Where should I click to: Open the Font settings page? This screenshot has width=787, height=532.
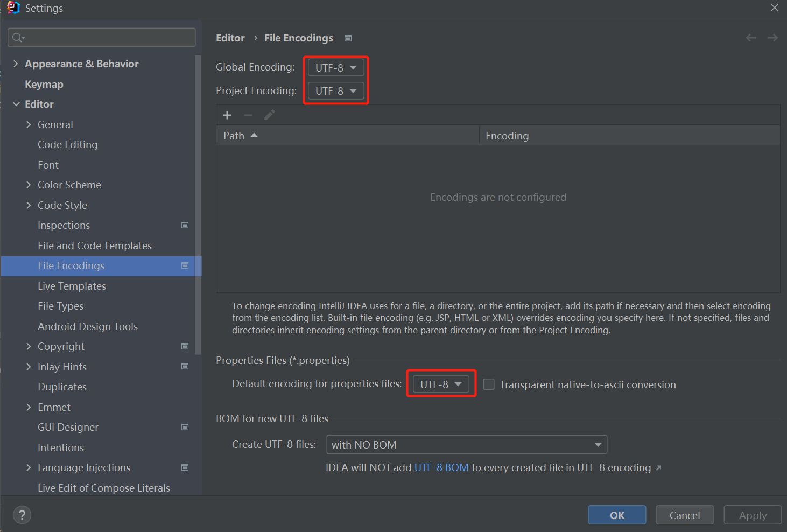coord(48,165)
